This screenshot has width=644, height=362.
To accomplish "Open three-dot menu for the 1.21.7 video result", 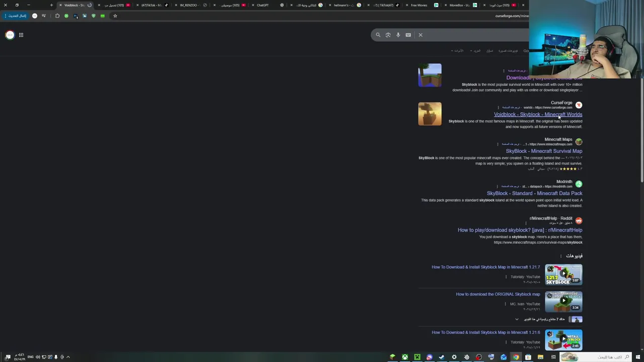I will [506, 277].
